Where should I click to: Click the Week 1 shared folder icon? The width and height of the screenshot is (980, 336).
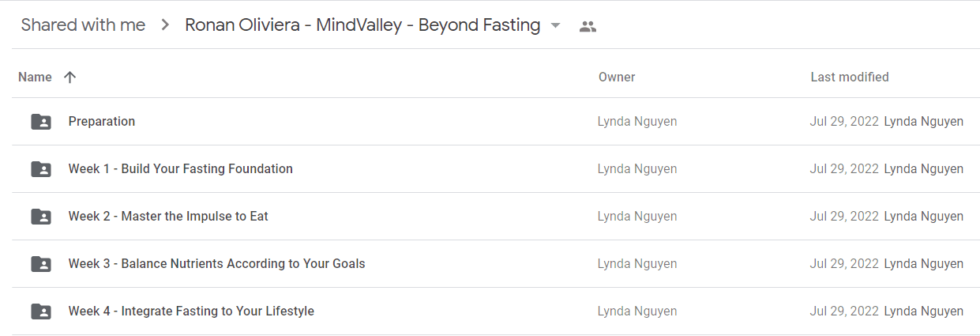pos(41,169)
